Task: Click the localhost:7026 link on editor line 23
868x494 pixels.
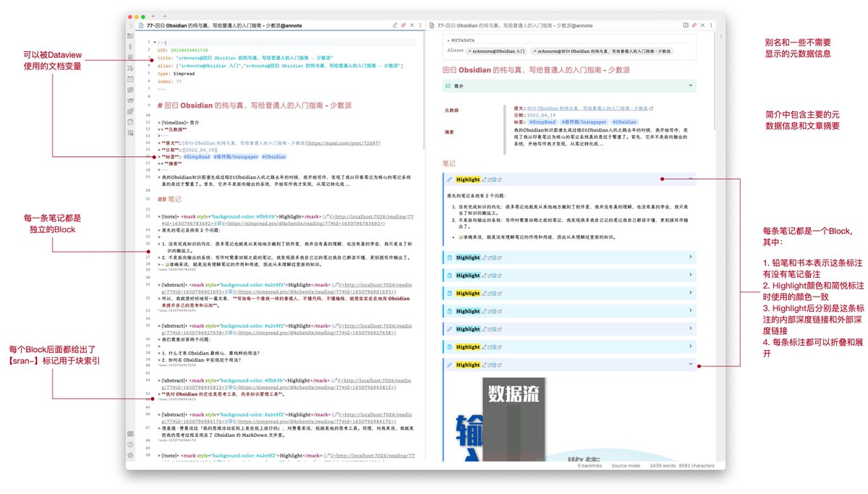Action: [373, 216]
